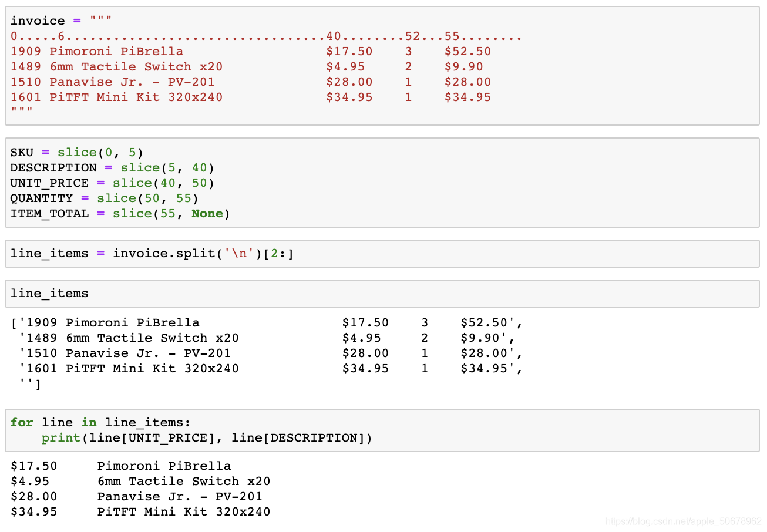
Task: Click the cell containing only line_items
Action: 382,294
